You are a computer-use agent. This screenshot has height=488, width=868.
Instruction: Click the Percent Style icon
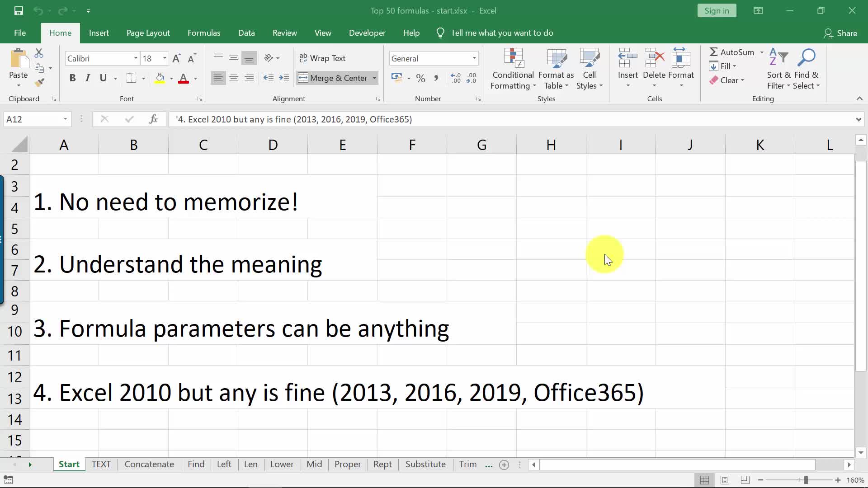[420, 78]
